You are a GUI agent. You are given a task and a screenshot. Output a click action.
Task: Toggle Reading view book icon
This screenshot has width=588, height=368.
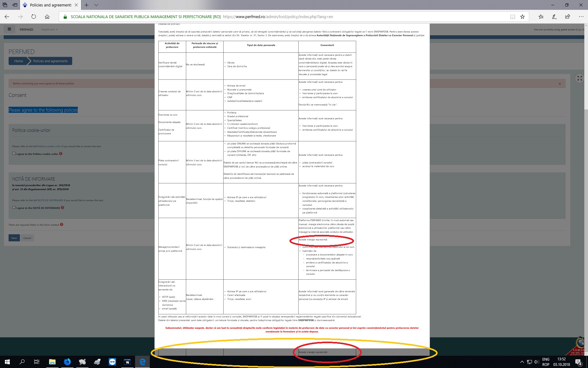[512, 17]
